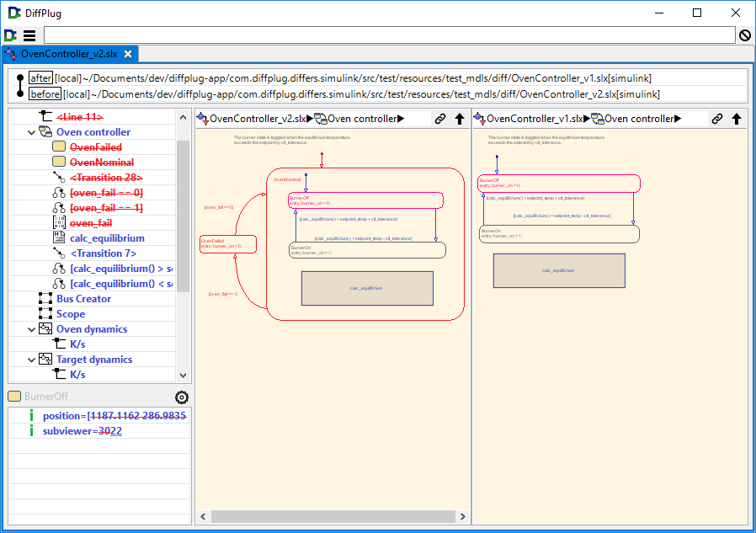Select the [oven_fail == 0] condition row
The width and height of the screenshot is (756, 533).
[x=107, y=193]
